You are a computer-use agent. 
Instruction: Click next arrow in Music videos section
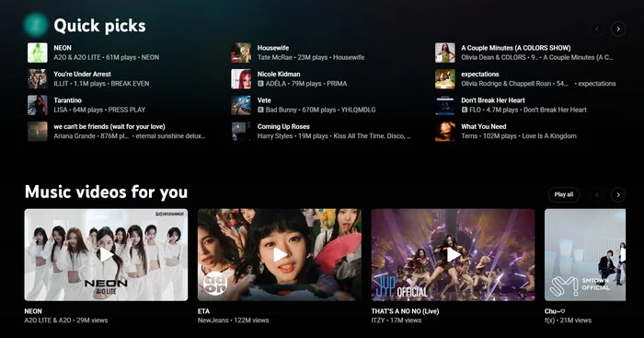click(x=618, y=195)
